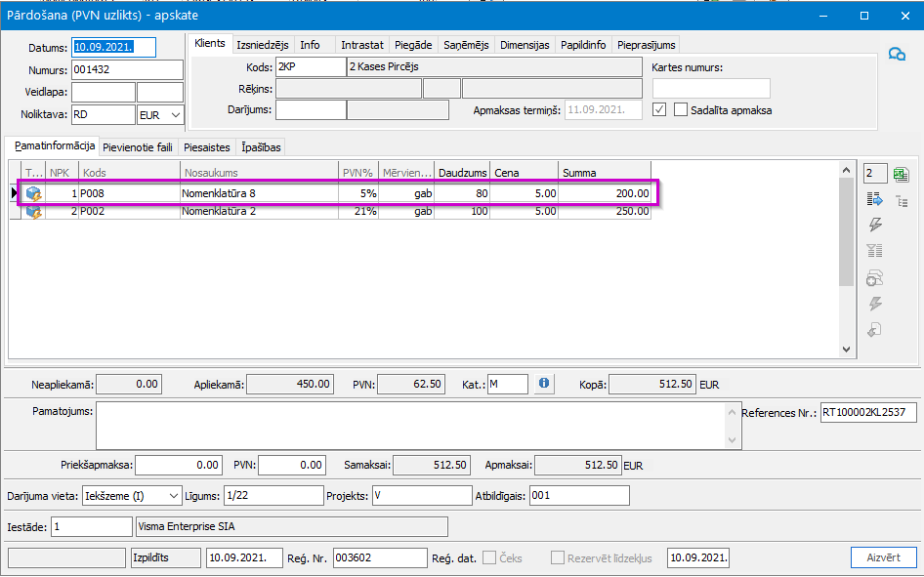Click the Cena column header
Viewport: 924px width, 577px height.
coord(525,173)
